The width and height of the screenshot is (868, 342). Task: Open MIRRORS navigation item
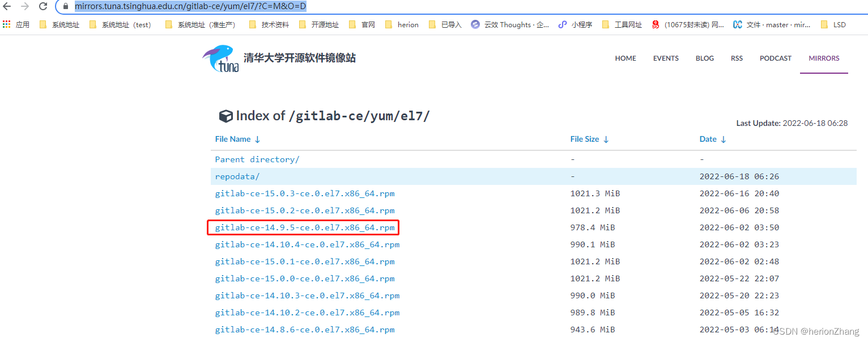coord(824,58)
